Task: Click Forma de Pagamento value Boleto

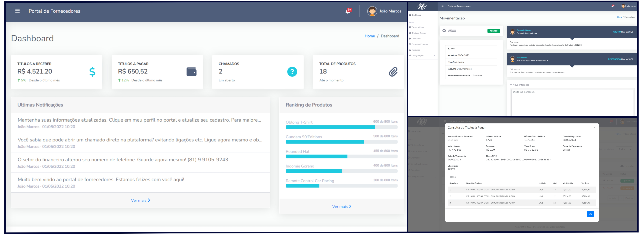Action: point(566,150)
